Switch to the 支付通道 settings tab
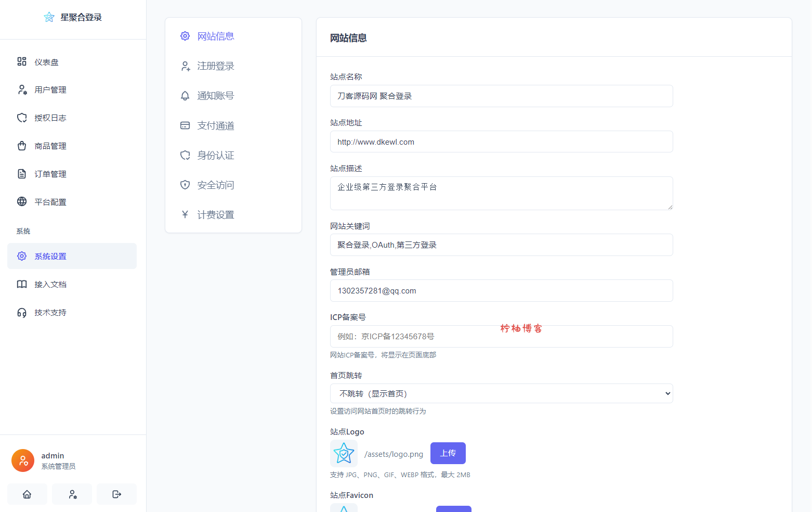The image size is (812, 512). (215, 125)
